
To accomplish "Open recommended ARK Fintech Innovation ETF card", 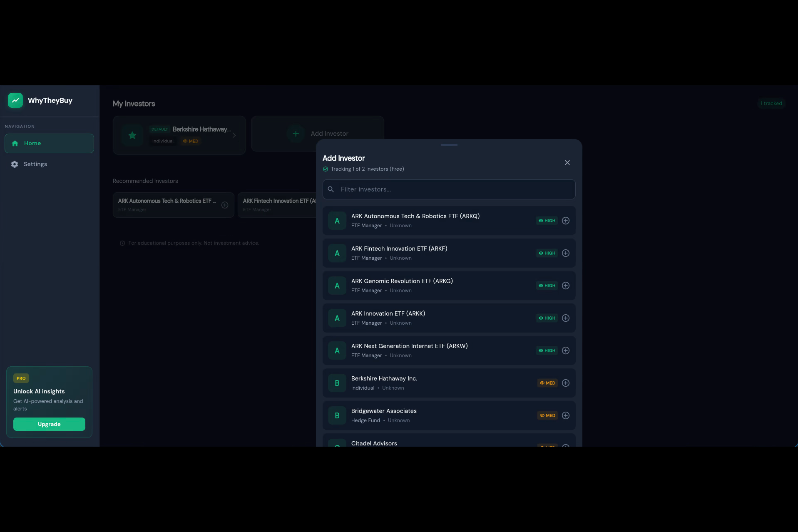I will tap(278, 205).
